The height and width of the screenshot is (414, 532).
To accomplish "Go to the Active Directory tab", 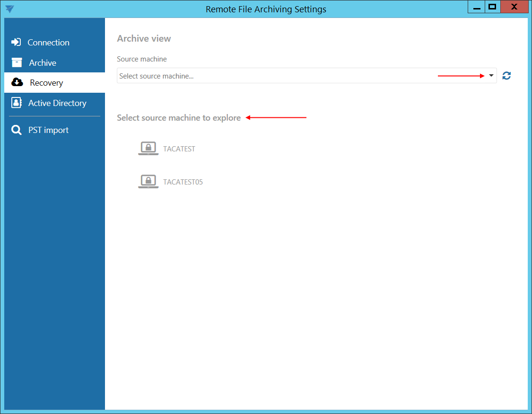I will click(57, 103).
